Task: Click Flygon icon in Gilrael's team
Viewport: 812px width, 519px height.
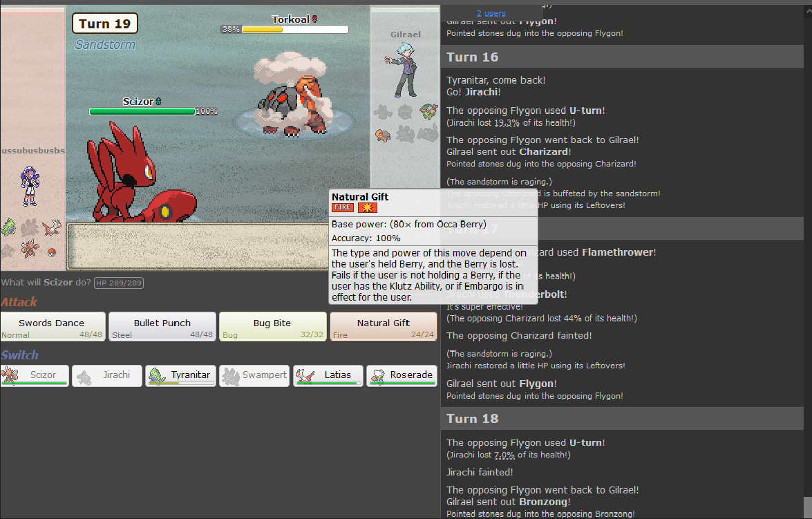Action: tap(428, 111)
